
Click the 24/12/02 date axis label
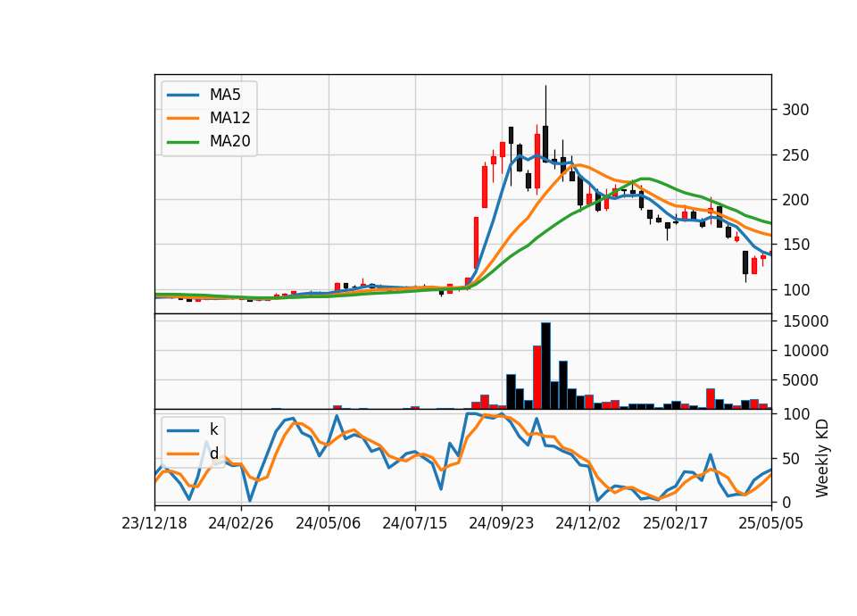click(x=588, y=523)
